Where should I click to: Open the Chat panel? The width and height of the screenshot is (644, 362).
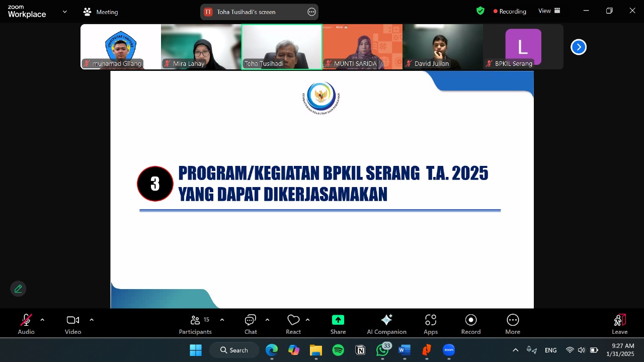tap(251, 324)
